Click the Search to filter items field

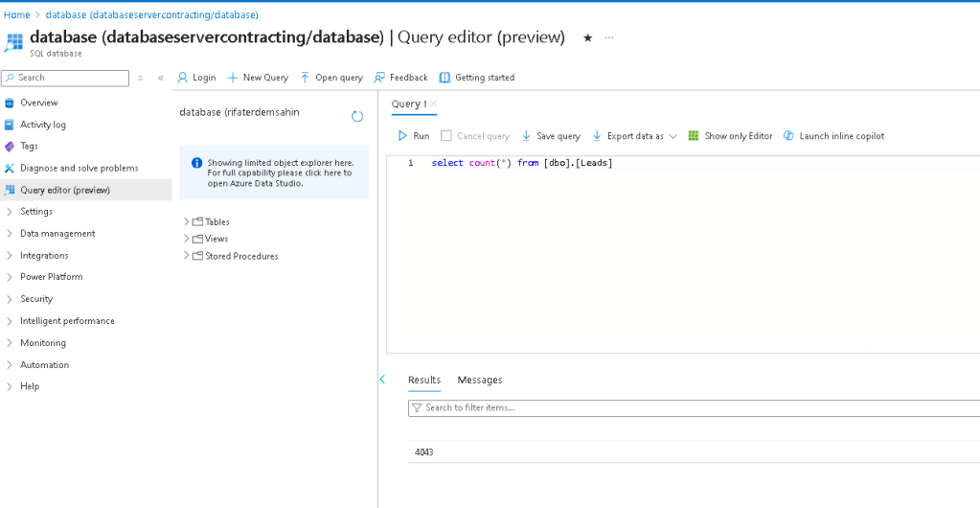pos(694,408)
